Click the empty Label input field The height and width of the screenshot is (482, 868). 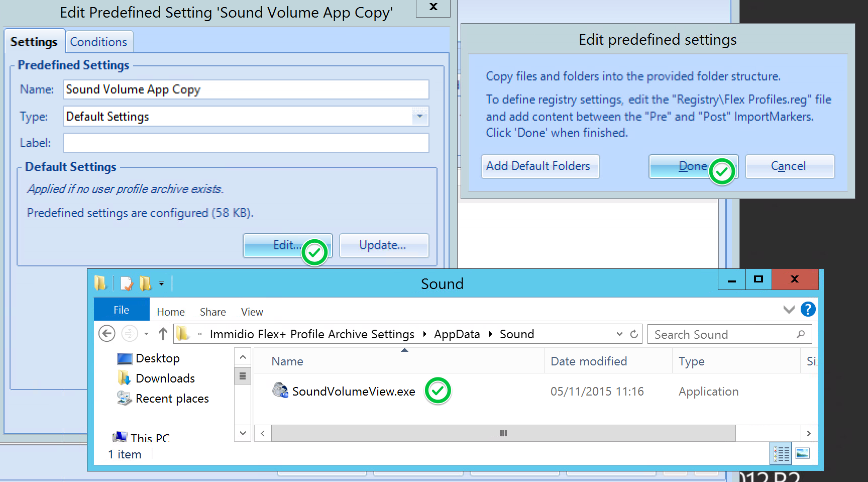tap(246, 143)
